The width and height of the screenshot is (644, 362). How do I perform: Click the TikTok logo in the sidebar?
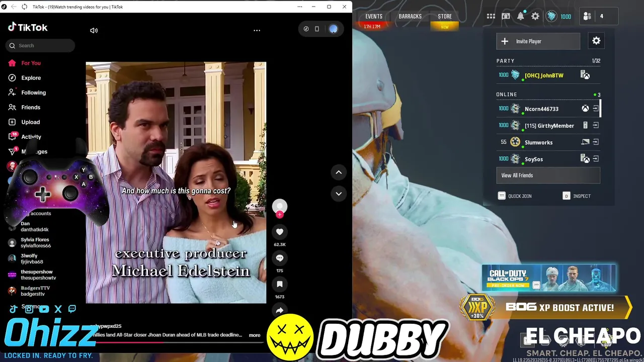(x=28, y=27)
